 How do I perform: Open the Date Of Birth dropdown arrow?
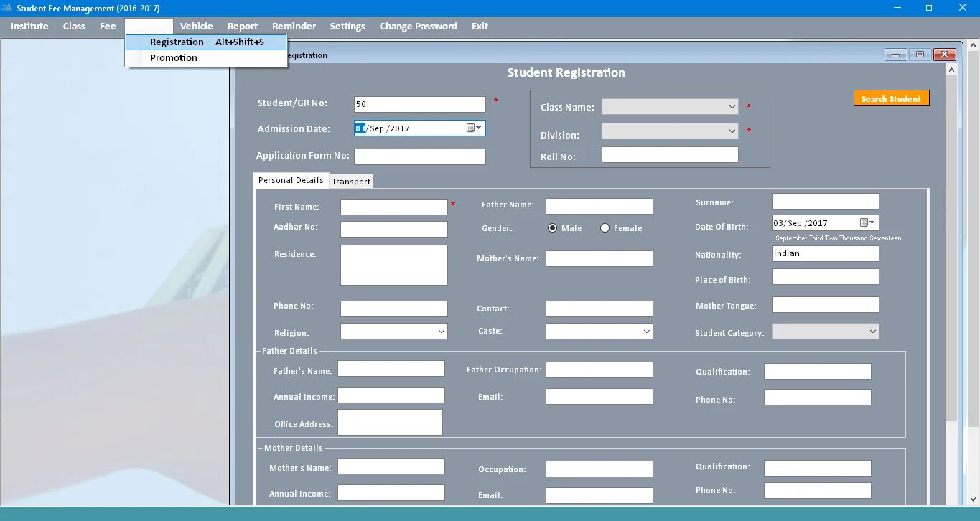[873, 222]
